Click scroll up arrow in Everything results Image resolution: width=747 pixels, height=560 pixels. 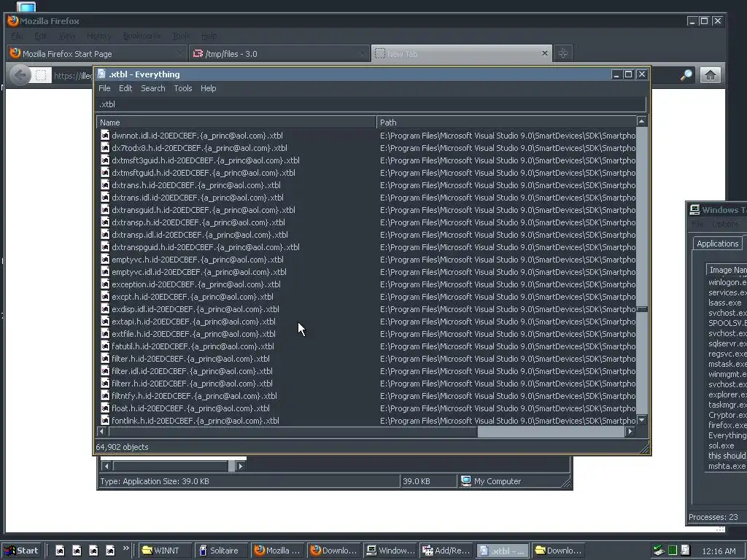642,122
